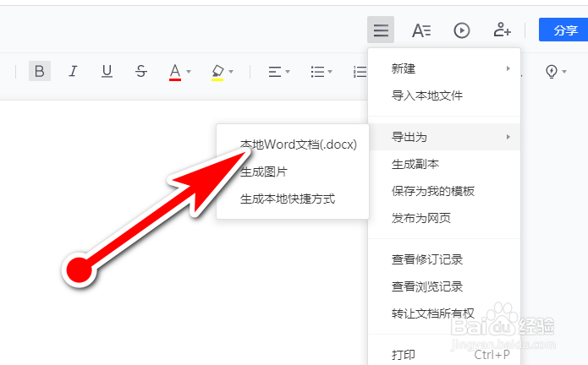This screenshot has width=588, height=365.
Task: Click the numbered list icon
Action: coord(360,72)
